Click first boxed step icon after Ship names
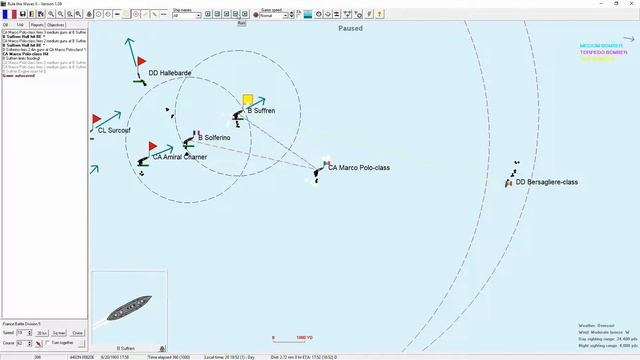Screen dimensions: 640x360 point(208,14)
